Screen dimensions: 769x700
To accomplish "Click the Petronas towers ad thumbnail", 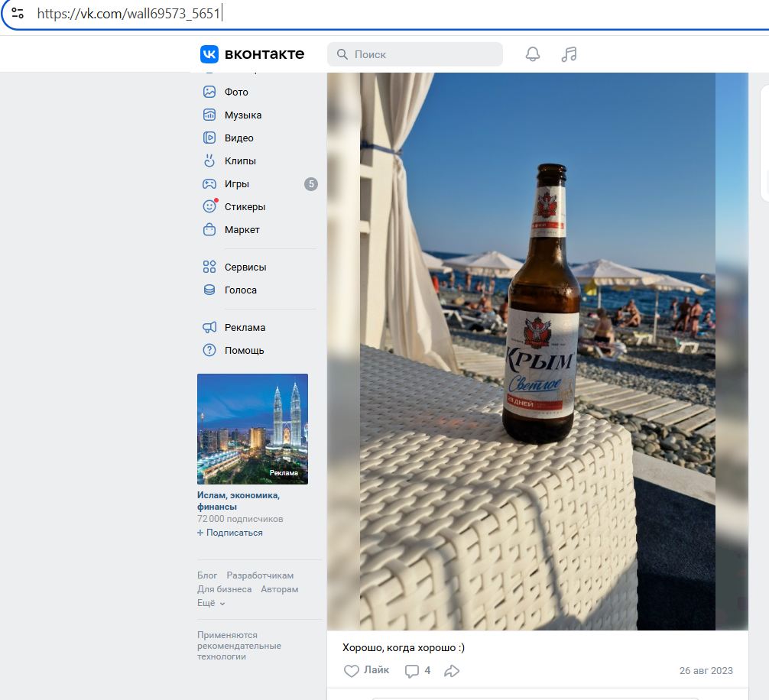I will (x=252, y=429).
